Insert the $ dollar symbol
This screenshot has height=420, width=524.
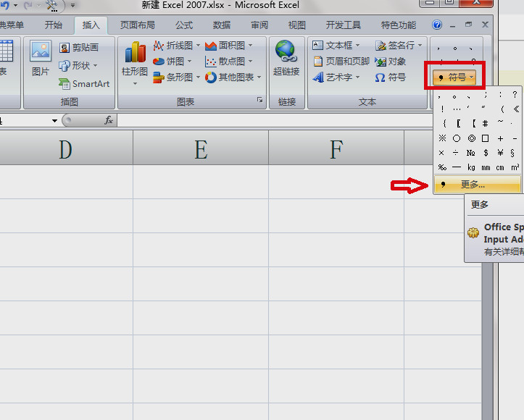[486, 153]
